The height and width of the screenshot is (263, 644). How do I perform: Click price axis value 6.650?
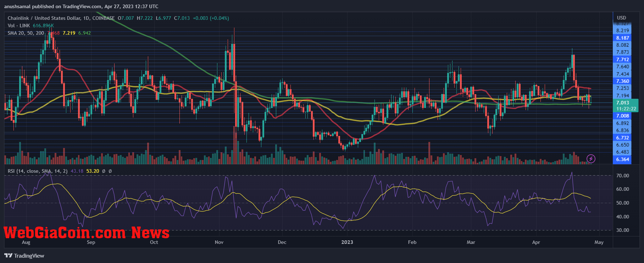tap(623, 145)
